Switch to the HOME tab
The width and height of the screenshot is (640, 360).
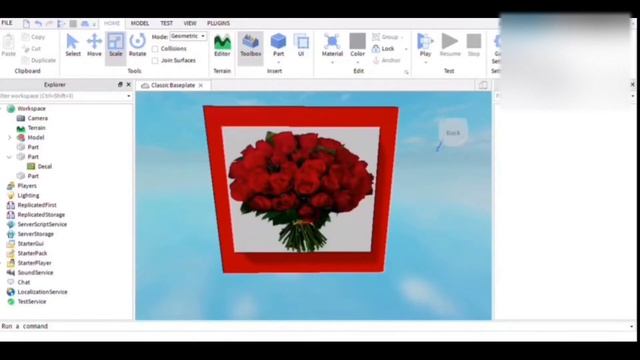[x=111, y=23]
